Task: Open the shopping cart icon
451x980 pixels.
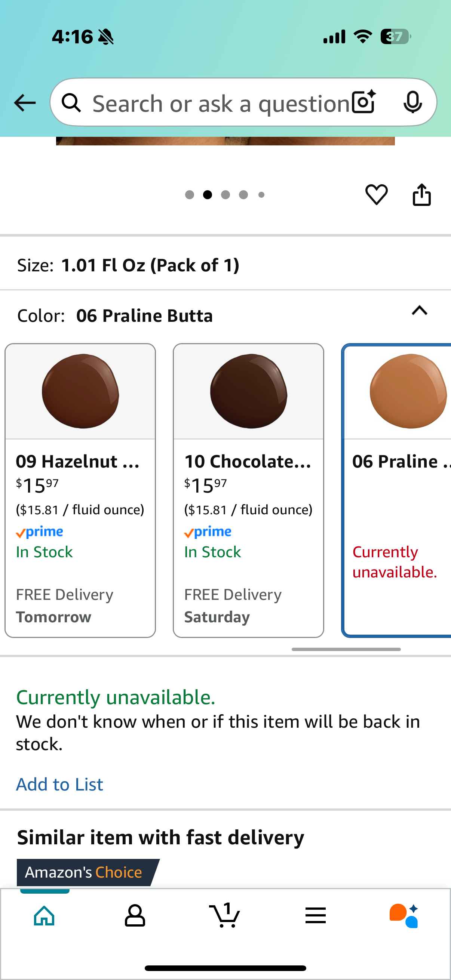Action: (x=224, y=915)
